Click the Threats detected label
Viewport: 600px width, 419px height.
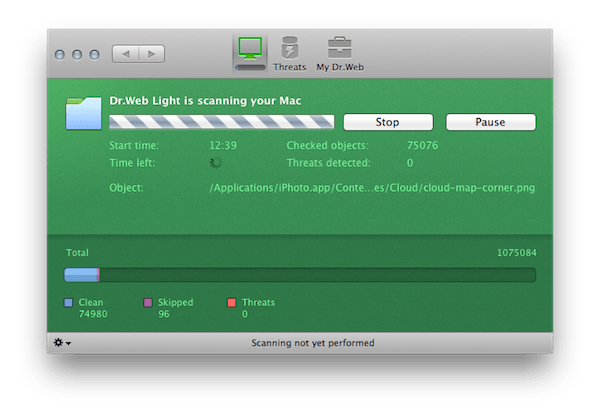(x=329, y=163)
